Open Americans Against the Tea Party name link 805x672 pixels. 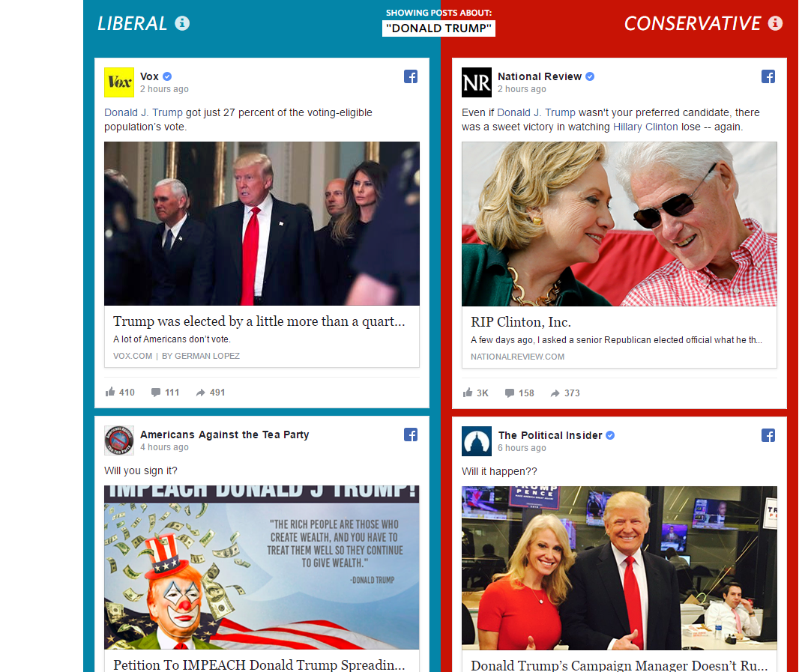point(224,435)
